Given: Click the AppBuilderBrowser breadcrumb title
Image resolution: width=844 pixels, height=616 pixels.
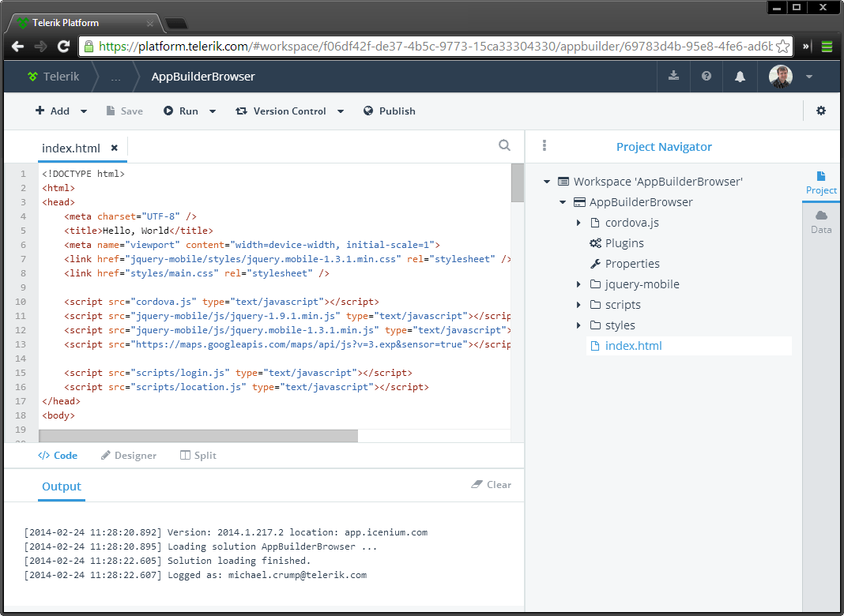Looking at the screenshot, I should click(203, 77).
